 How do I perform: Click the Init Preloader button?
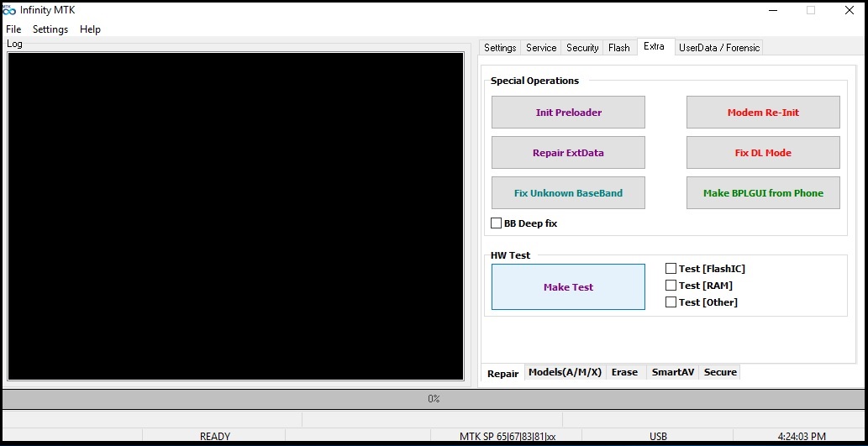569,113
